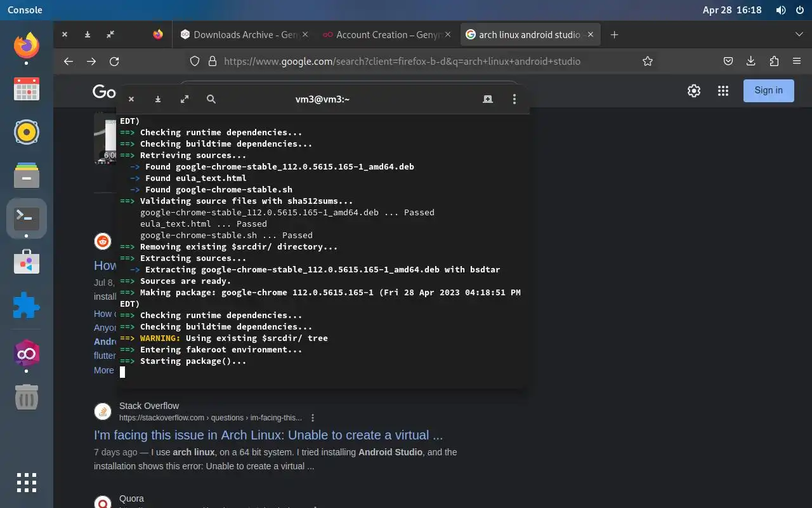Minimize the terminal window
Viewport: 812px width, 508px height.
point(158,99)
